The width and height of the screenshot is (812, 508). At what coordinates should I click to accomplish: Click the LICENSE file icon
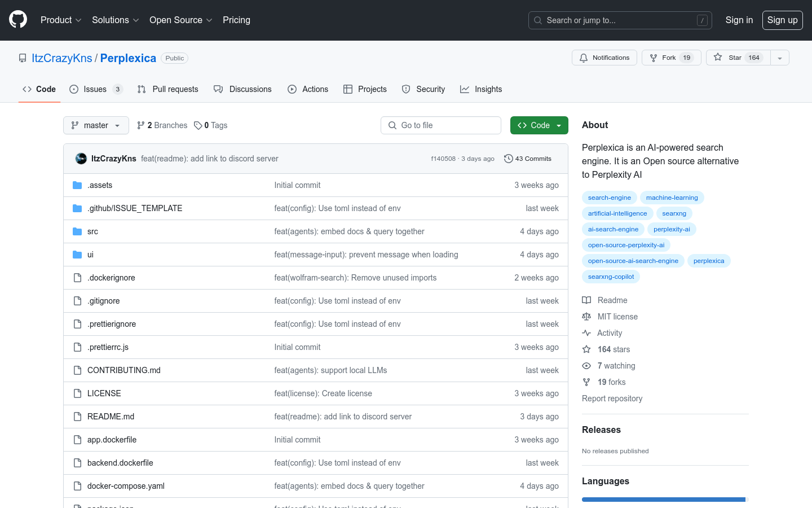click(x=77, y=393)
